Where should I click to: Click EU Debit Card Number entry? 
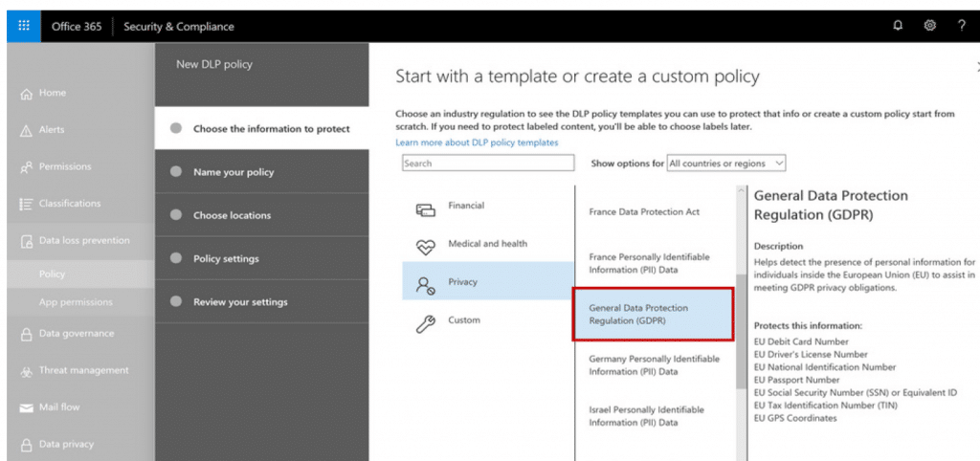pyautogui.click(x=801, y=341)
